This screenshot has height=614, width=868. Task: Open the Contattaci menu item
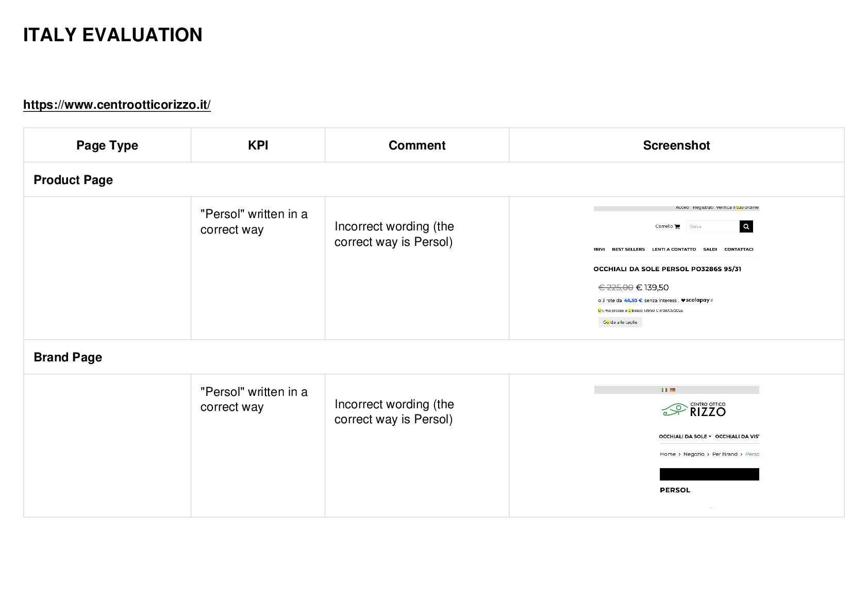(739, 249)
